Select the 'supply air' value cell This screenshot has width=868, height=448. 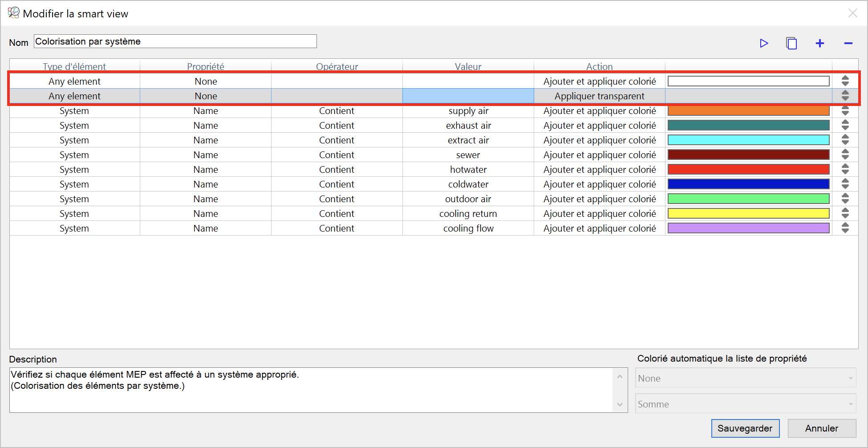[x=468, y=110]
